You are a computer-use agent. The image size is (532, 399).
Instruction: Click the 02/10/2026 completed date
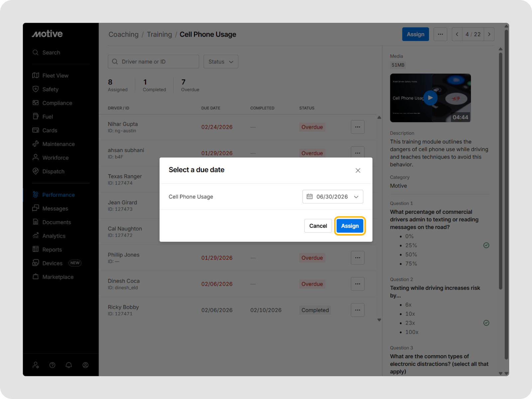(266, 310)
